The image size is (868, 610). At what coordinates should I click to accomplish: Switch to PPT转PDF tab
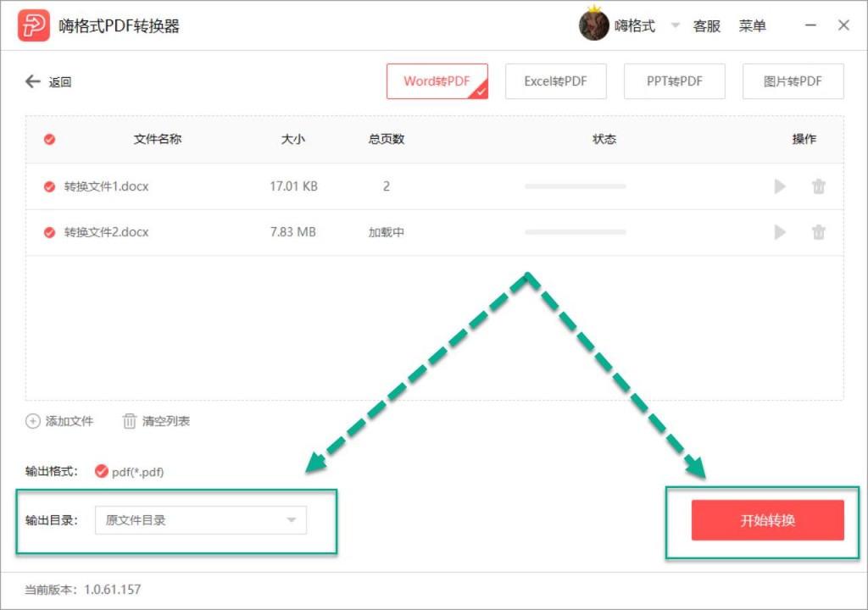click(674, 81)
